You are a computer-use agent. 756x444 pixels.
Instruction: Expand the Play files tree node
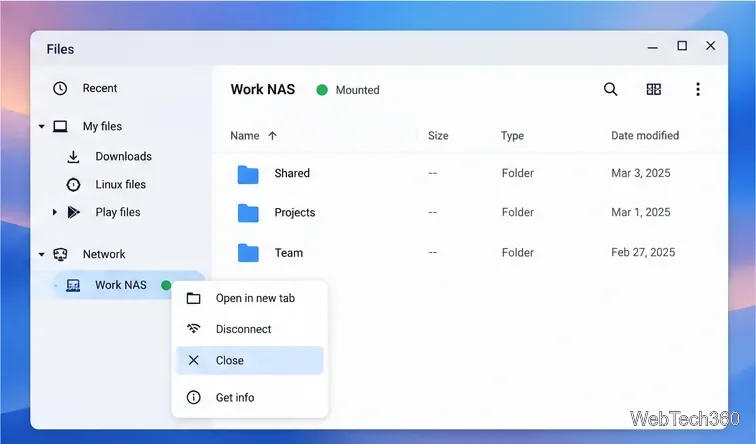pyautogui.click(x=54, y=212)
